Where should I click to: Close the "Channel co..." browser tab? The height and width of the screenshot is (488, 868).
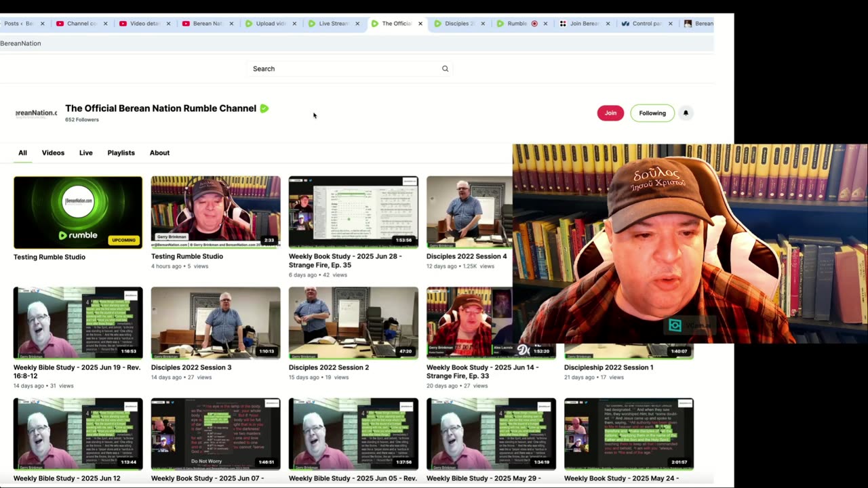point(106,24)
